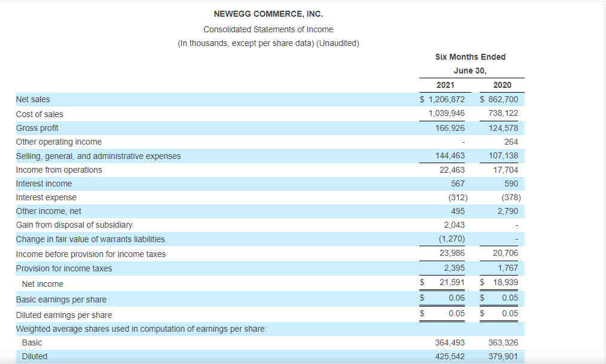Click the Net sales row label
Viewport: 606px width, 364px height.
pyautogui.click(x=33, y=99)
